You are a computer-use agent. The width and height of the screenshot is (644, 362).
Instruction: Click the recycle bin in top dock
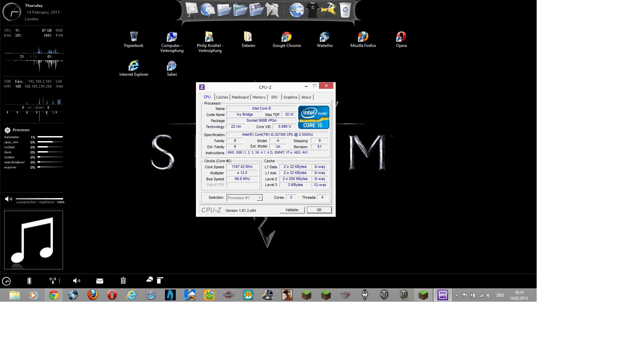345,10
